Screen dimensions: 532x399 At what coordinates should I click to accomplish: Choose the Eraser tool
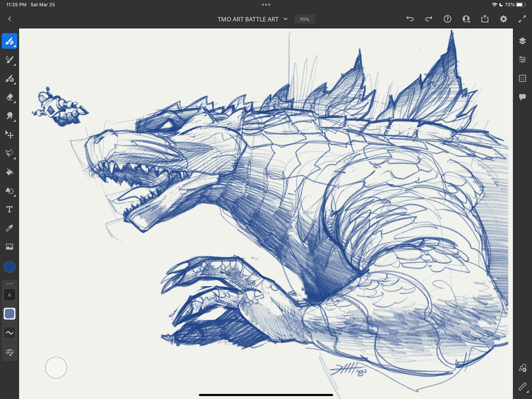(x=9, y=97)
